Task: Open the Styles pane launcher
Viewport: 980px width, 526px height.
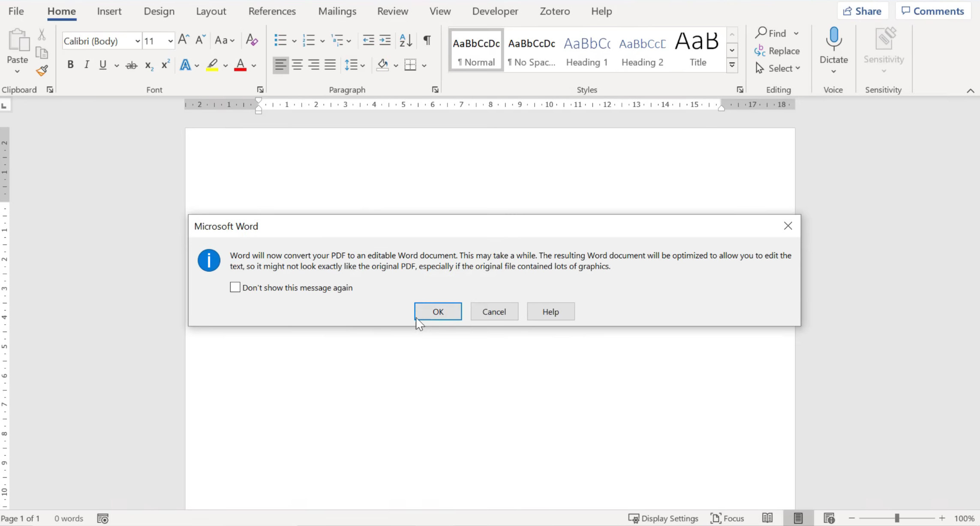Action: [740, 90]
